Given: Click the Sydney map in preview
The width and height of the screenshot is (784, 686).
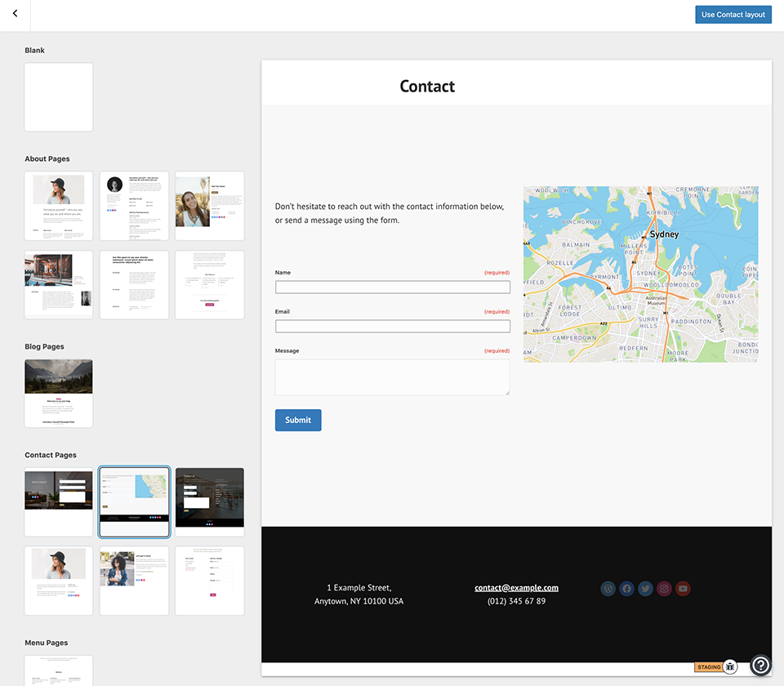Looking at the screenshot, I should (640, 274).
